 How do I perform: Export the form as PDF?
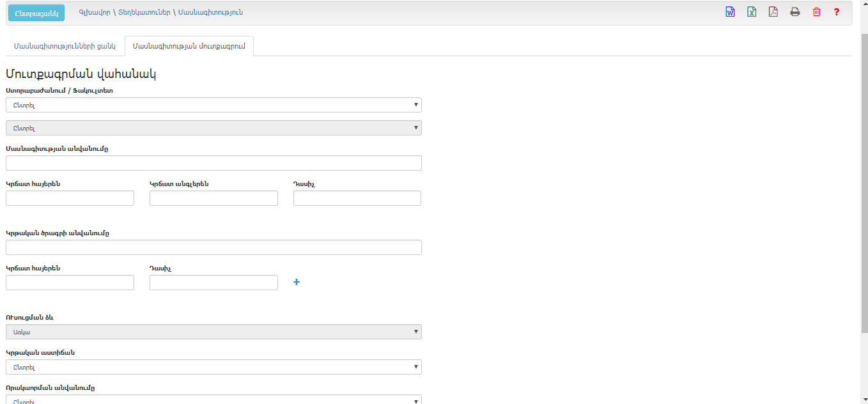773,12
